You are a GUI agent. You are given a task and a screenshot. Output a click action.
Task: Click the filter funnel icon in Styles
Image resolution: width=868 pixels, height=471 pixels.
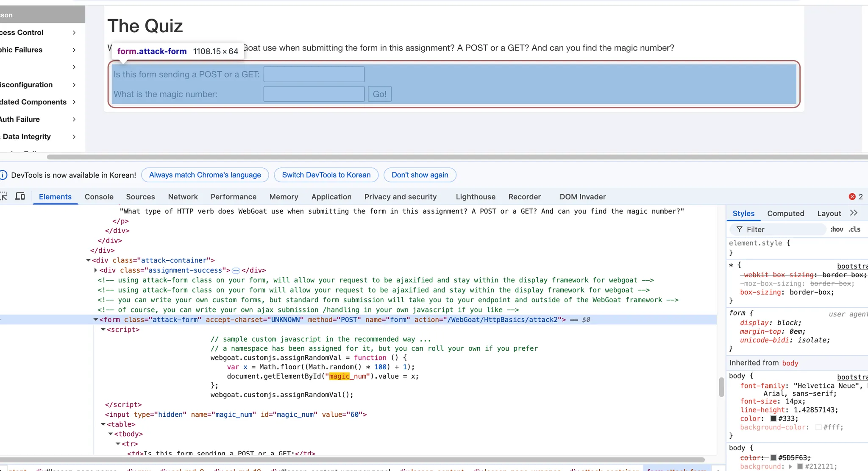(740, 229)
